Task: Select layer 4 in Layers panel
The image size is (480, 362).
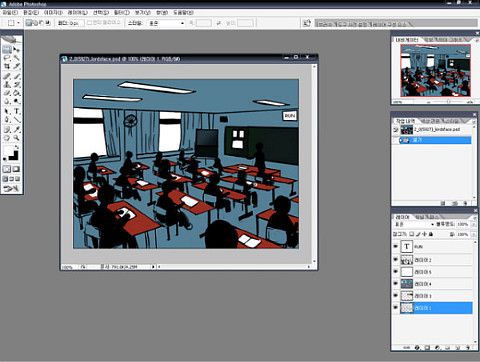Action: coord(436,284)
